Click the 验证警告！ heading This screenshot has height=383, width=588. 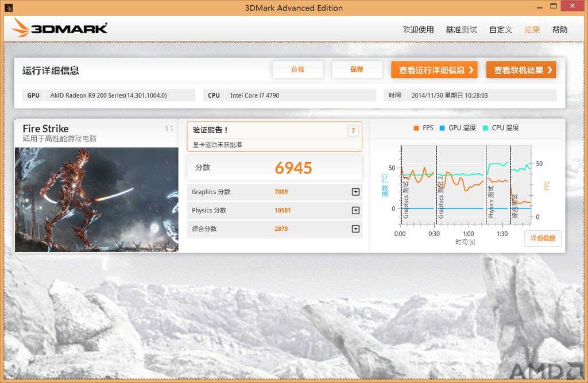(210, 130)
